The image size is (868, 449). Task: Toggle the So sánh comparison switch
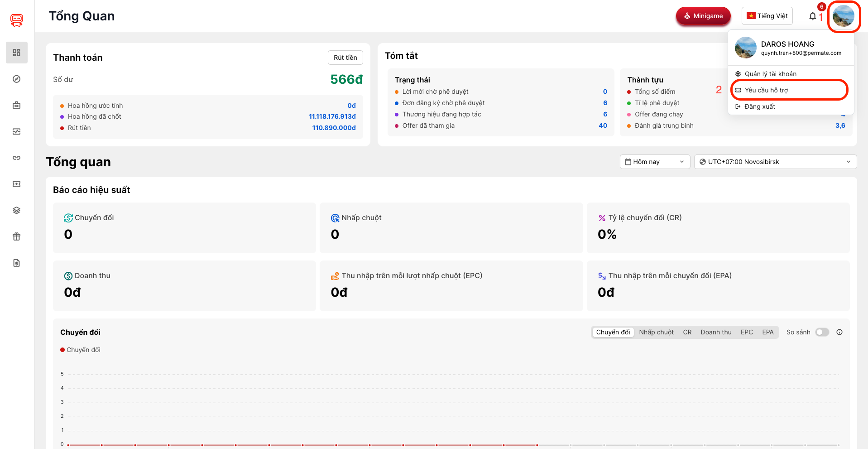tap(822, 332)
